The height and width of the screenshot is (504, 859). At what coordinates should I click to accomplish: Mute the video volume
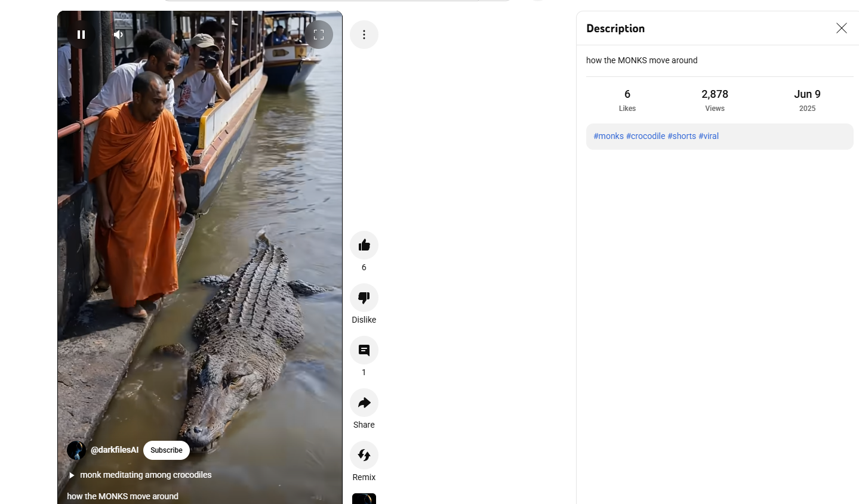(x=118, y=35)
